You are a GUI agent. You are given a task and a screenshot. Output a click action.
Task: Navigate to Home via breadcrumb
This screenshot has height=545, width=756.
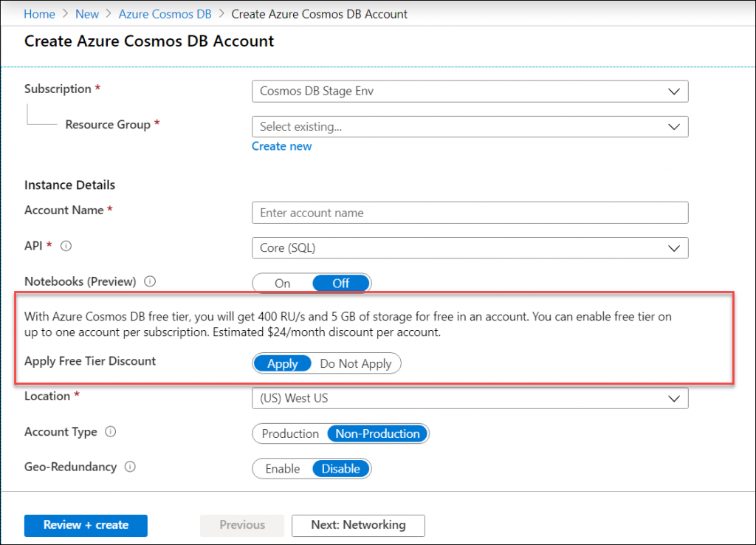click(39, 13)
